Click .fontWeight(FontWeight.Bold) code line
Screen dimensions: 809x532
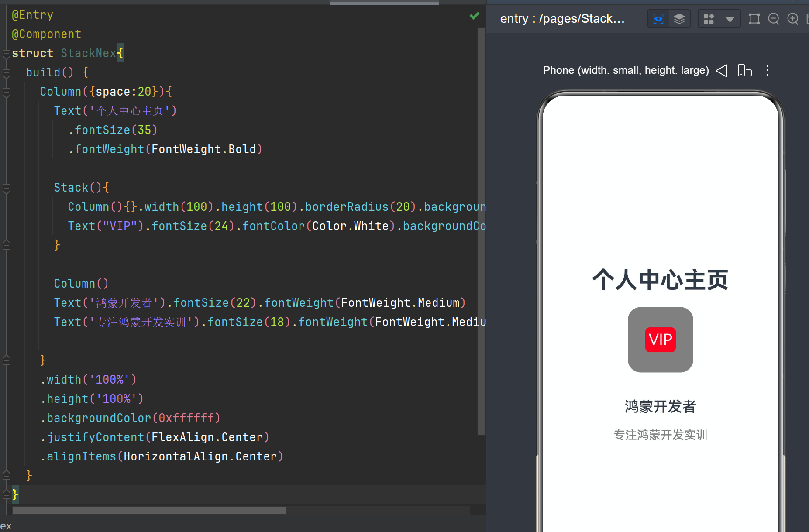[165, 149]
